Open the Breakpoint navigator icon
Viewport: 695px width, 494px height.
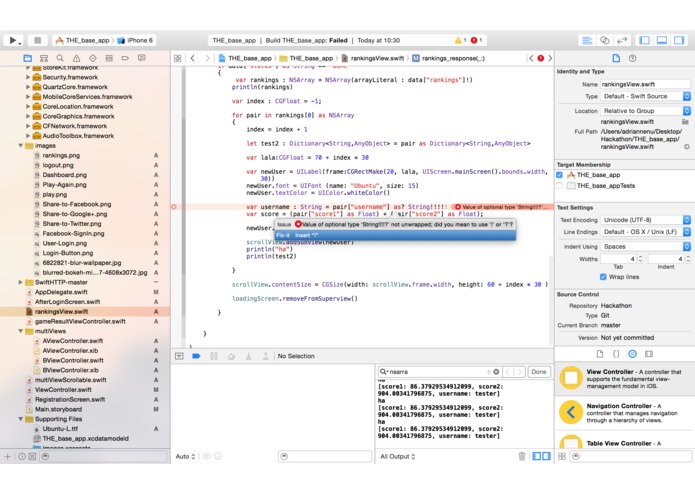pyautogui.click(x=125, y=58)
